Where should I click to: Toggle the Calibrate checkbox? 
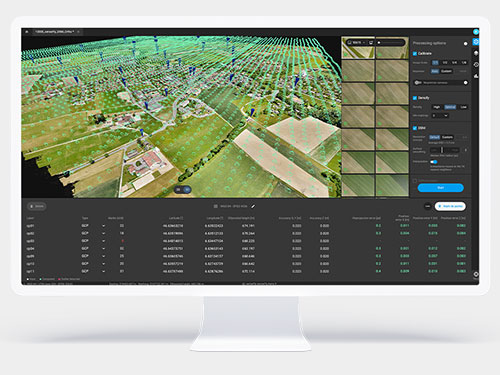point(415,54)
